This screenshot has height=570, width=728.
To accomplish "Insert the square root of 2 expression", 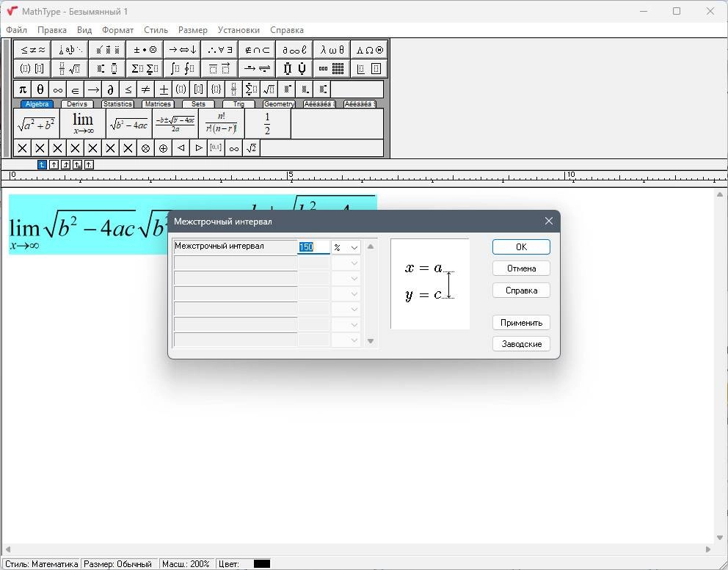I will coord(251,148).
